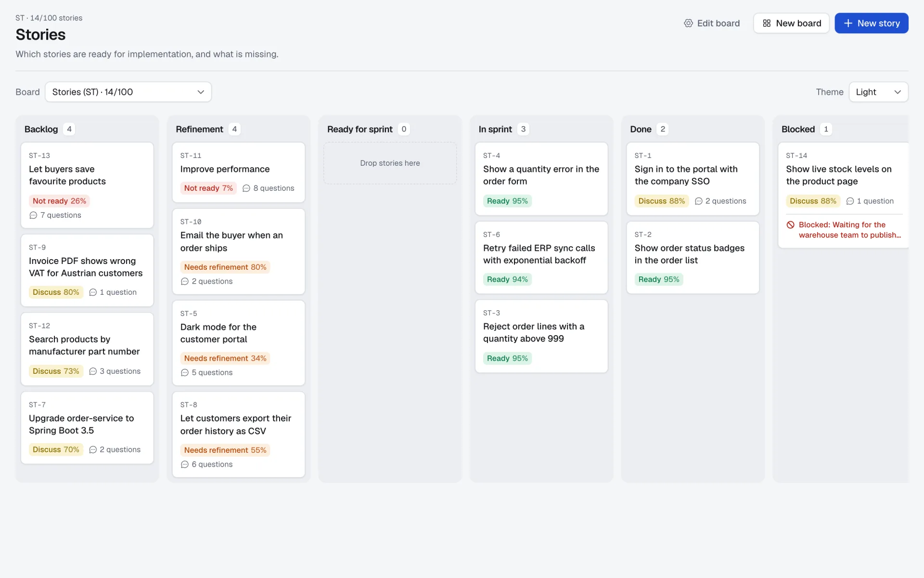Click the gear icon beside Edit board
The height and width of the screenshot is (578, 924).
click(688, 23)
